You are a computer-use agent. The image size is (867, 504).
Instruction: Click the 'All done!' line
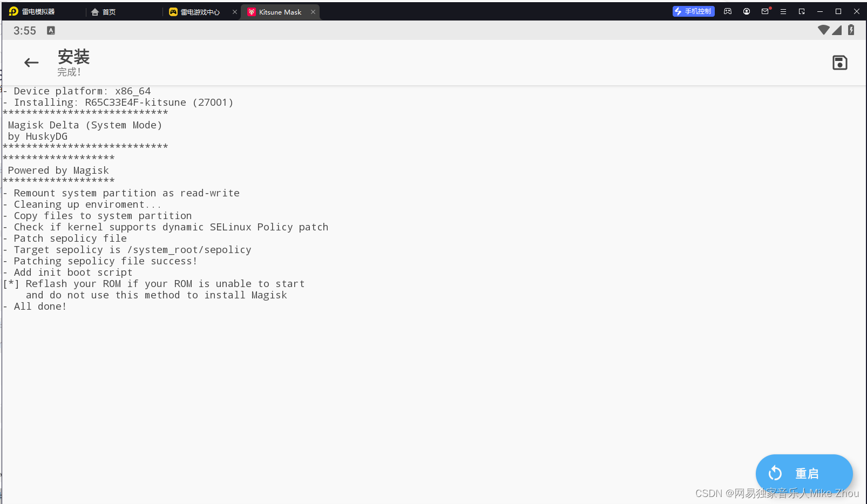pyautogui.click(x=35, y=307)
